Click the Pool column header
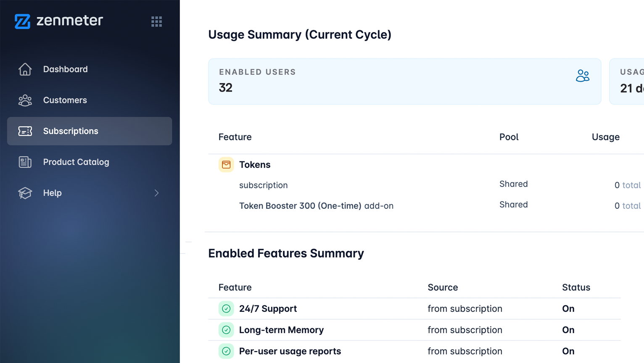The width and height of the screenshot is (644, 363). coord(509,137)
